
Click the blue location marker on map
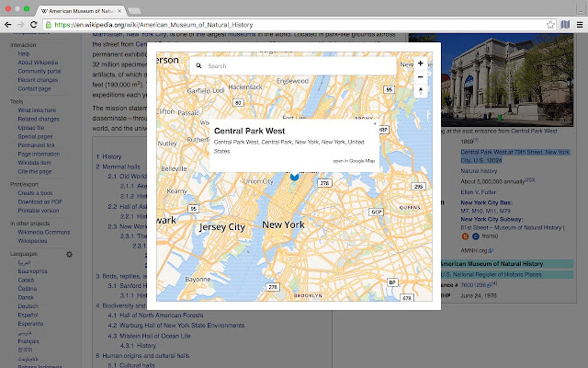[x=295, y=176]
